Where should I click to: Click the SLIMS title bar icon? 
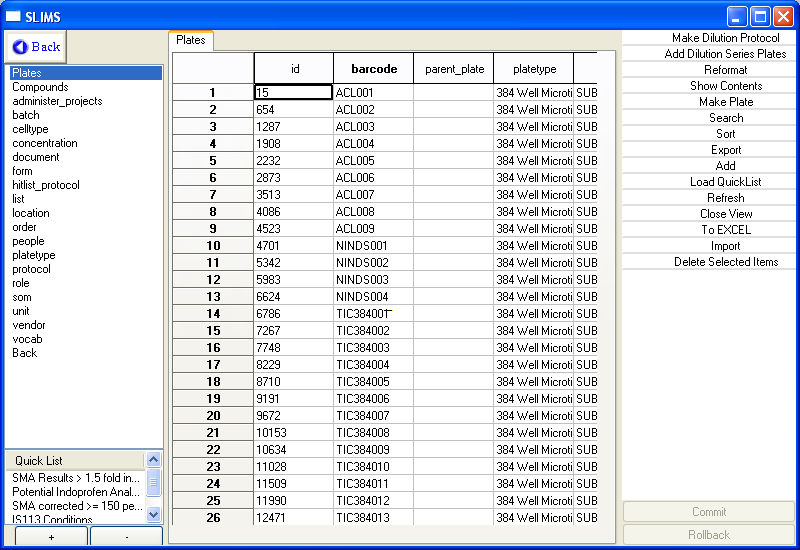12,17
